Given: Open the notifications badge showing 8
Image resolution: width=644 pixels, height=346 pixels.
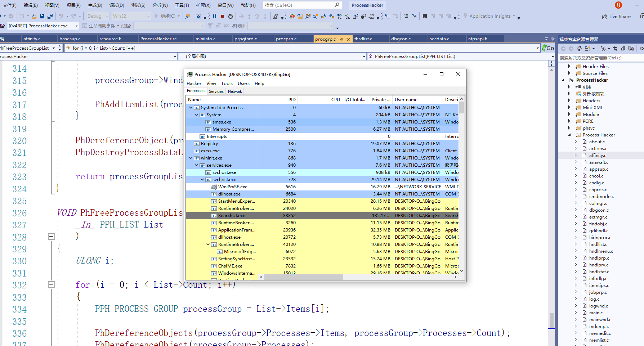Looking at the screenshot, I should [618, 5].
